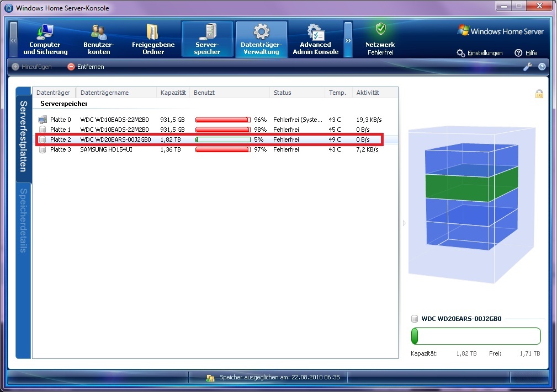Viewport: 557px width, 392px height.
Task: Open Hilfe
Action: coord(526,53)
